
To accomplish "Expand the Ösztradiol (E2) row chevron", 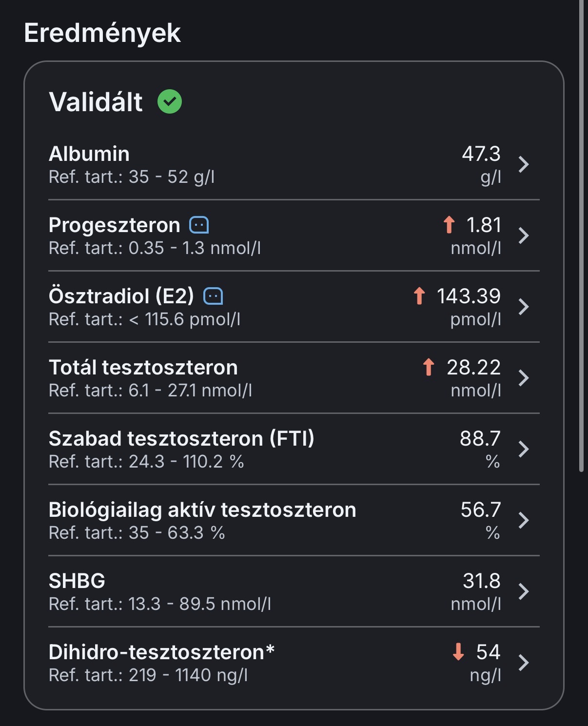I will tap(524, 307).
